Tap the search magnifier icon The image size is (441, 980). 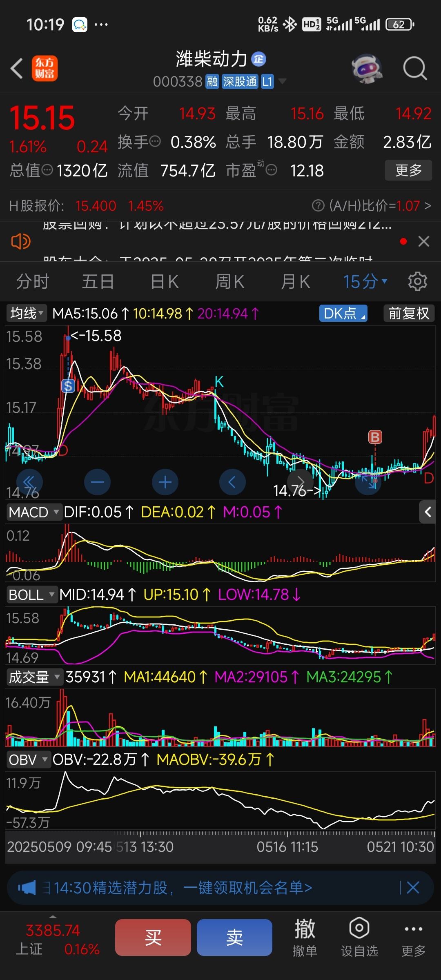415,68
